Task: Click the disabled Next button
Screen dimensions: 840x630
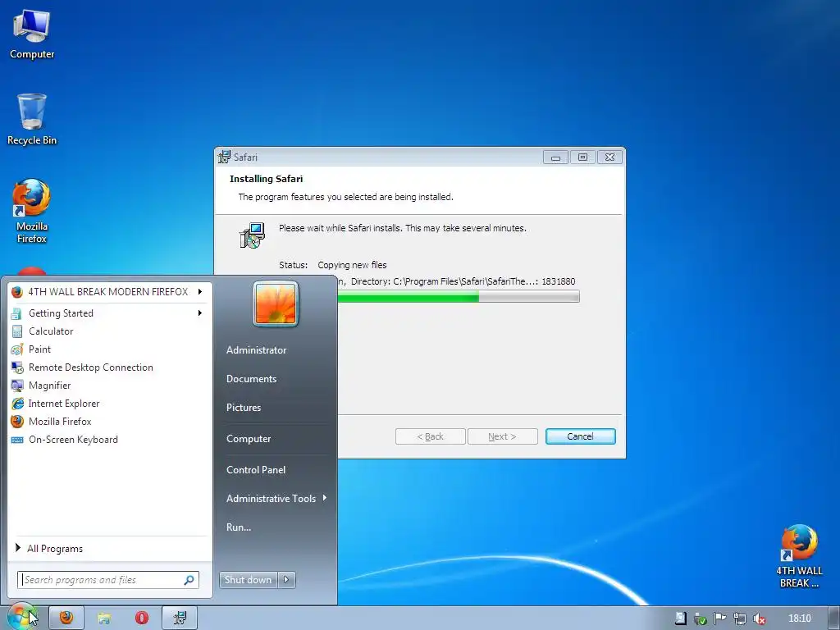Action: (x=502, y=436)
